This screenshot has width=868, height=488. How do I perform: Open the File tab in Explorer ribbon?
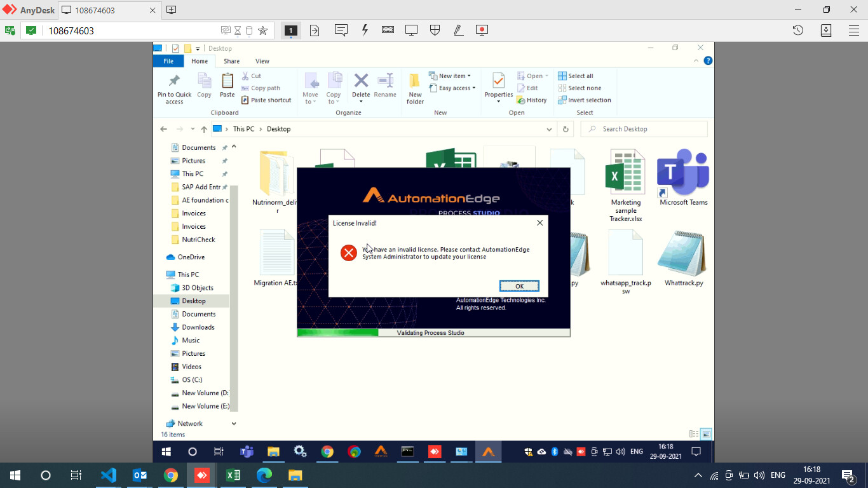click(168, 61)
